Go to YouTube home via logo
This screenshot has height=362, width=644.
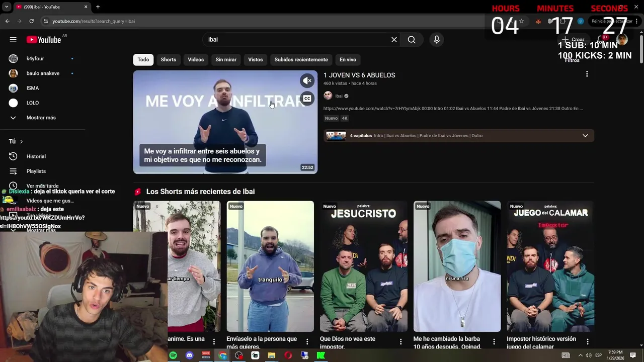tap(44, 40)
